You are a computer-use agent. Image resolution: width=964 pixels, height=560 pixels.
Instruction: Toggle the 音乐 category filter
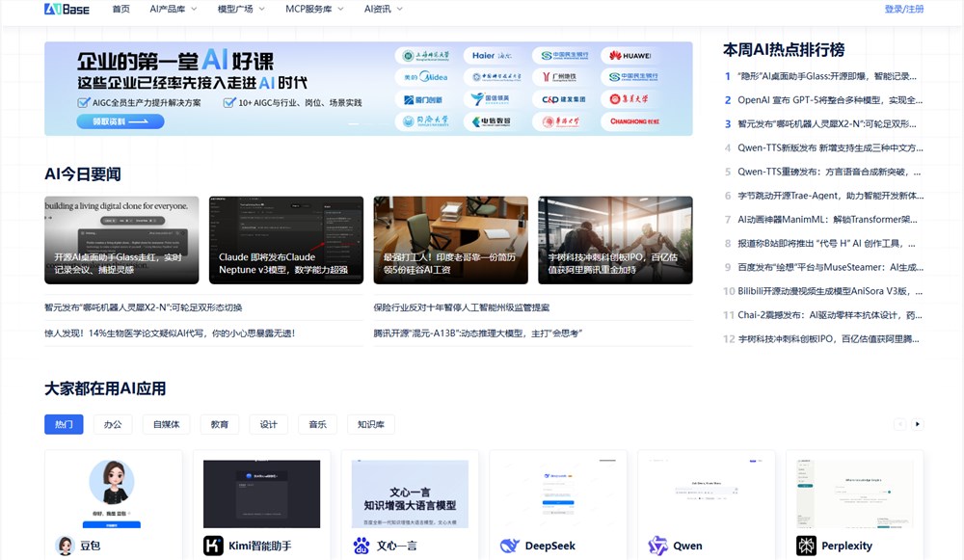pos(317,424)
